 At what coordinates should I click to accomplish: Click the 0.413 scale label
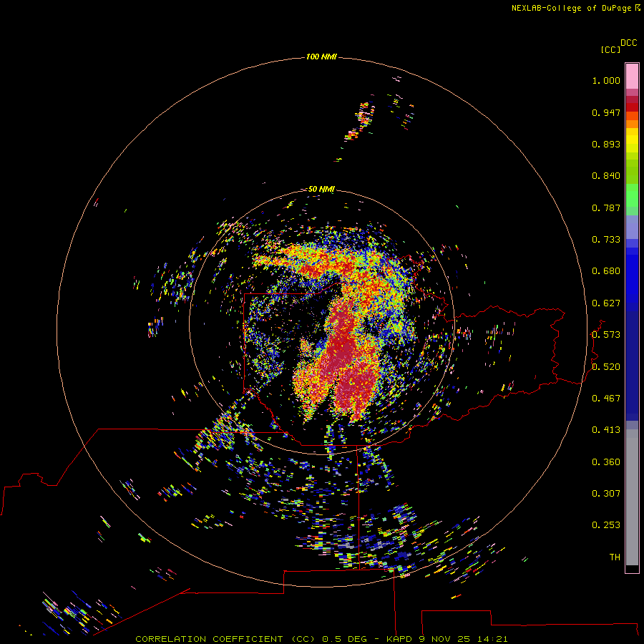[x=606, y=430]
